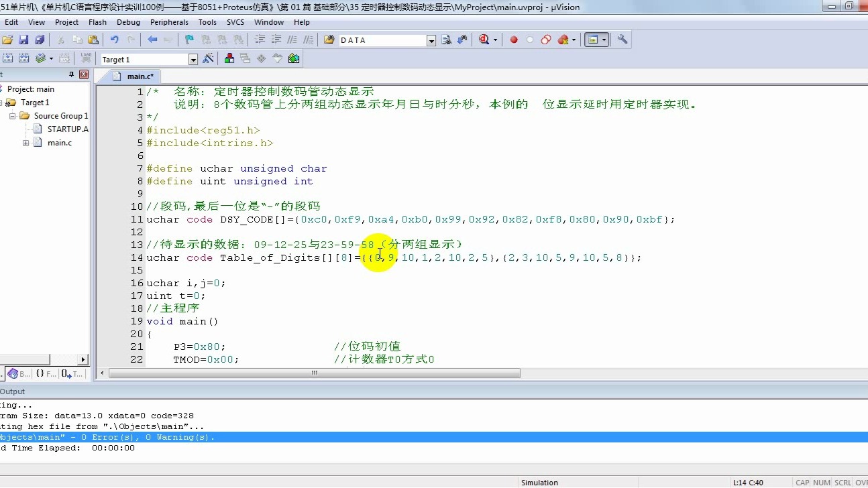Open the Window menu
868x488 pixels.
(x=269, y=22)
